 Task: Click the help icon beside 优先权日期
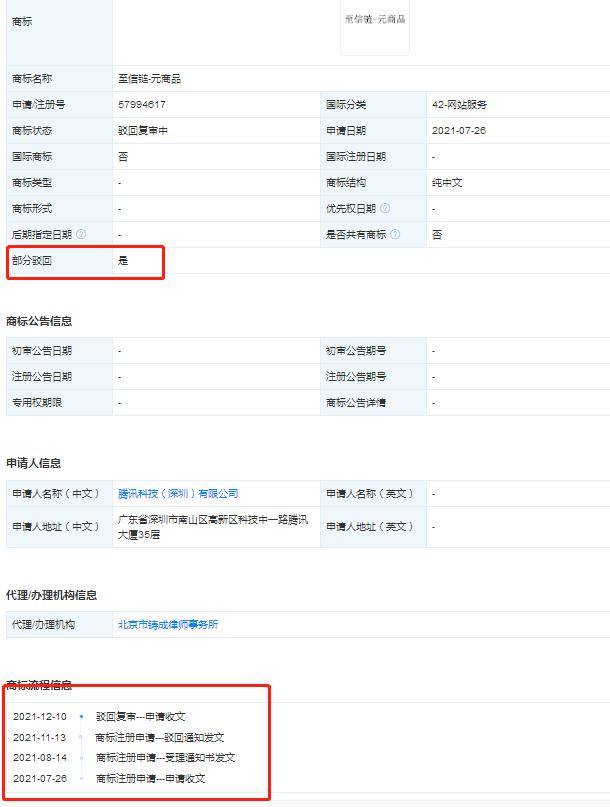click(385, 208)
